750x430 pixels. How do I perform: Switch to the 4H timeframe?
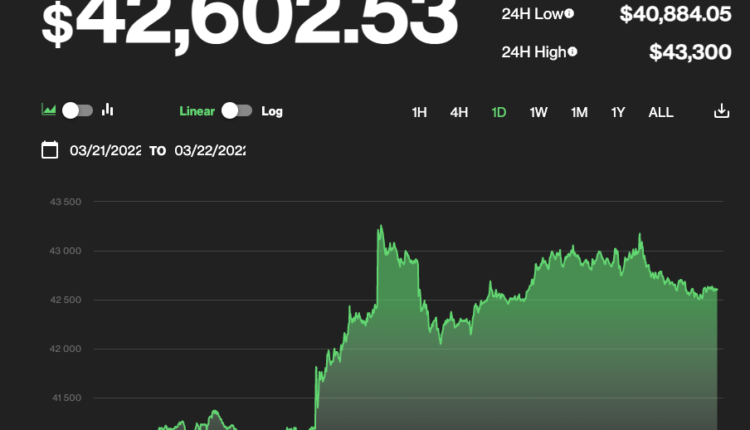459,112
